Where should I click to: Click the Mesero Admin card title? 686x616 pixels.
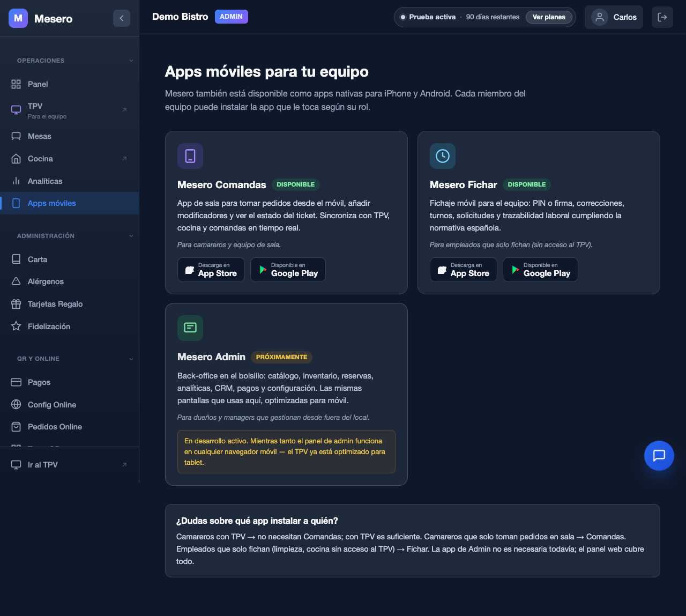click(x=211, y=357)
